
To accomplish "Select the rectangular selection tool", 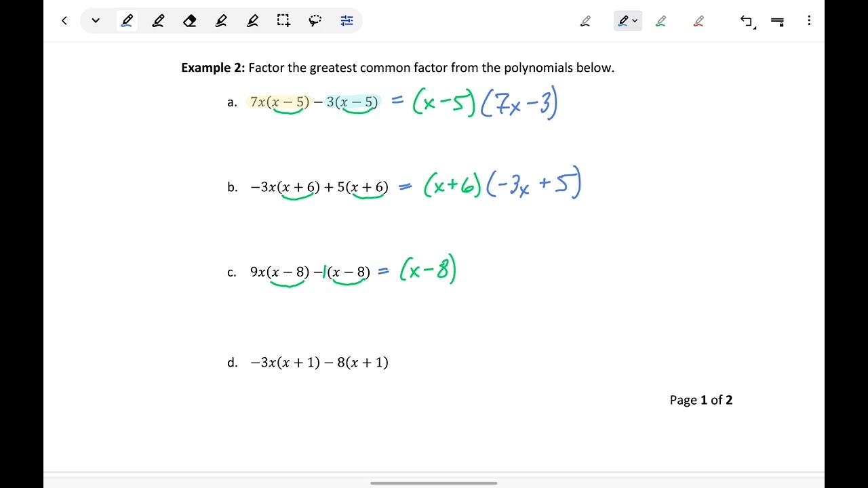I will pos(283,21).
